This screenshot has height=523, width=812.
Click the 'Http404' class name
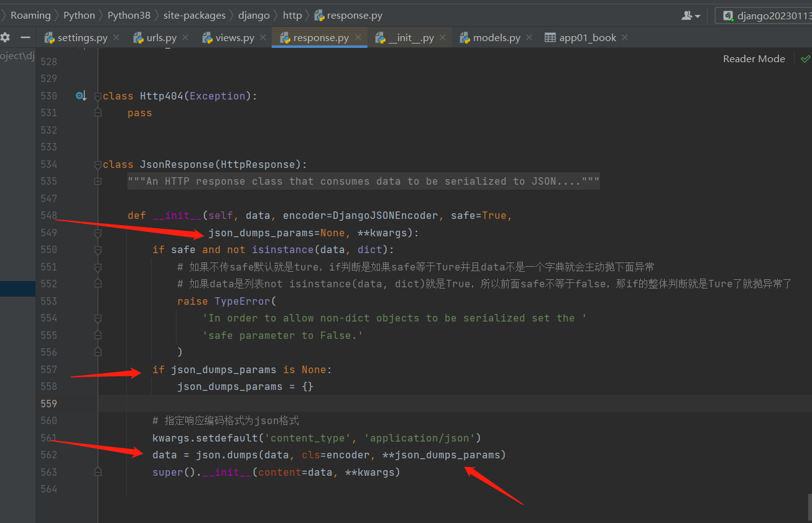coord(162,96)
